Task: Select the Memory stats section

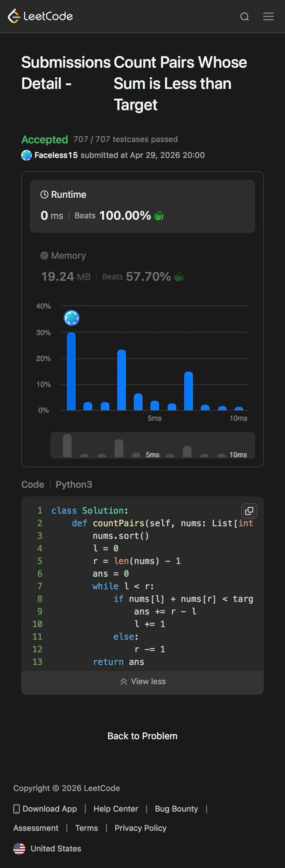Action: click(x=142, y=266)
